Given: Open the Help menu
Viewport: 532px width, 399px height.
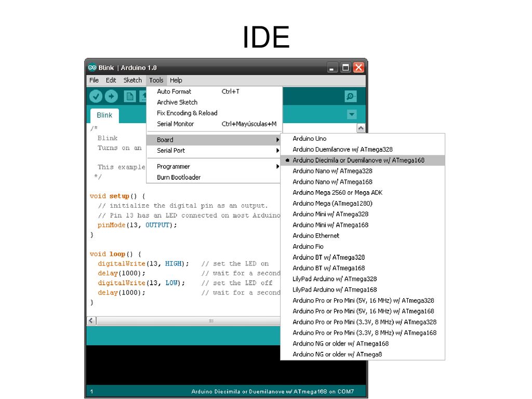Looking at the screenshot, I should click(x=176, y=81).
